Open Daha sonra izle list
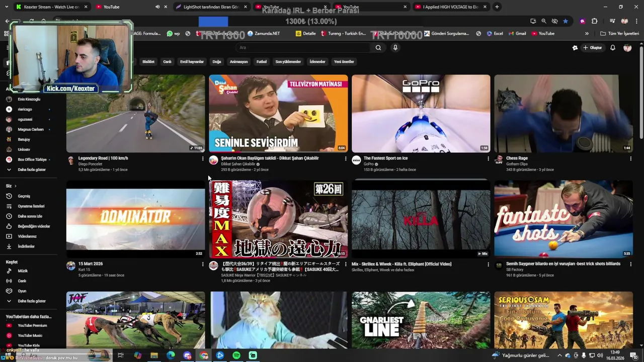The image size is (644, 362). coord(29,216)
